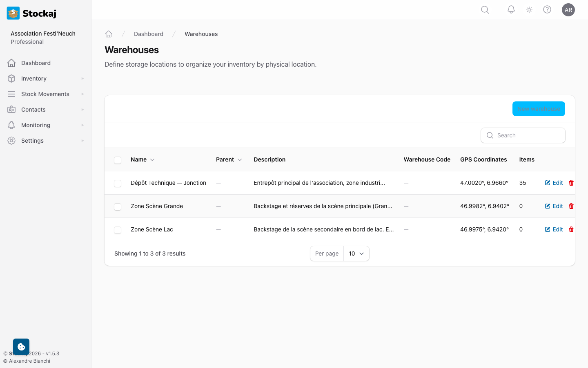Select the Zone Scène Grande name cell

157,206
